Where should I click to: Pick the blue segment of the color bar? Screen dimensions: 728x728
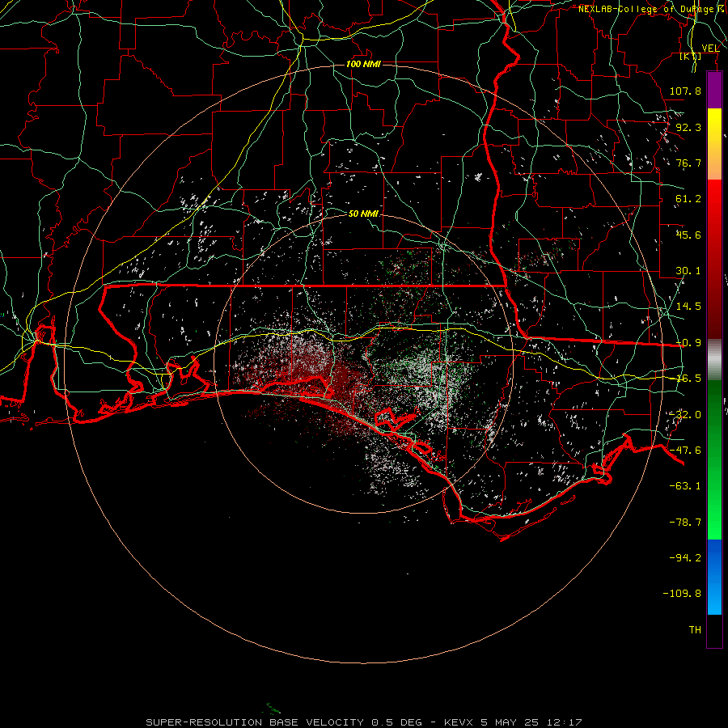click(x=714, y=577)
